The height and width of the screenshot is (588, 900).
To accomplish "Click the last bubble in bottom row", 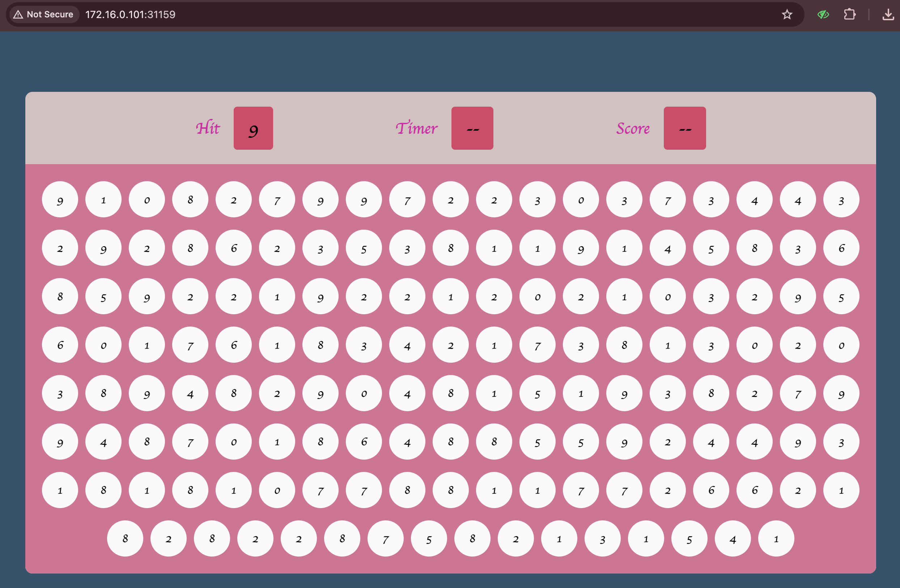I will coord(776,538).
